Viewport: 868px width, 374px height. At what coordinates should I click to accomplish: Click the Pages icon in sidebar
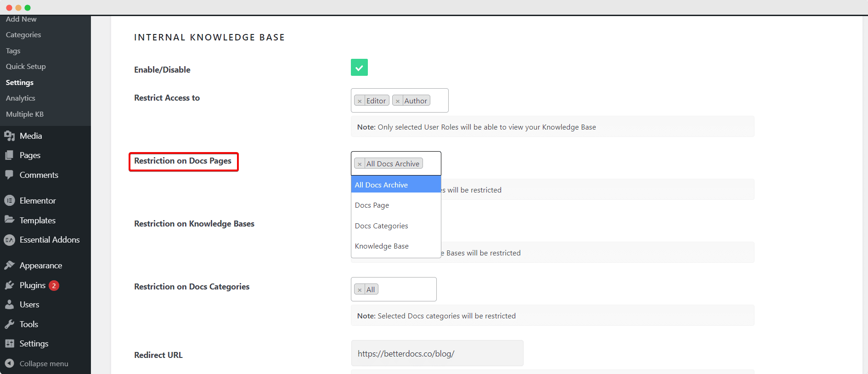(9, 155)
